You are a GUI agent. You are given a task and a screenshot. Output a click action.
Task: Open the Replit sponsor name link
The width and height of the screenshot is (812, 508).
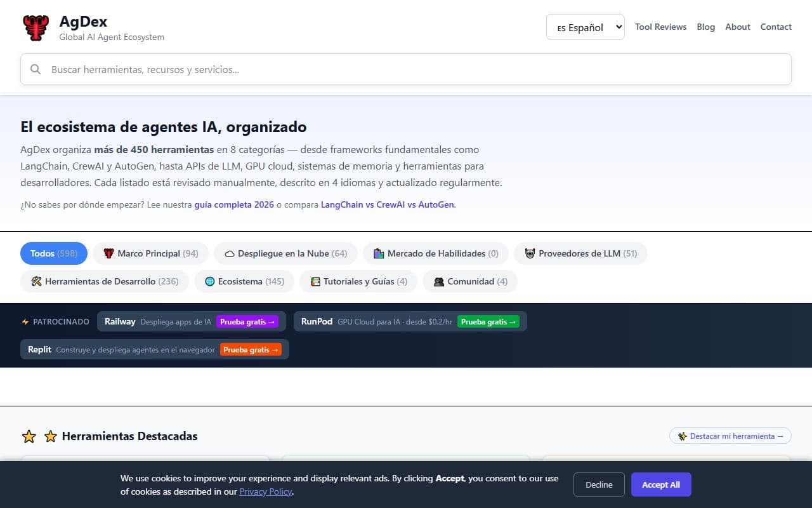[x=39, y=349]
